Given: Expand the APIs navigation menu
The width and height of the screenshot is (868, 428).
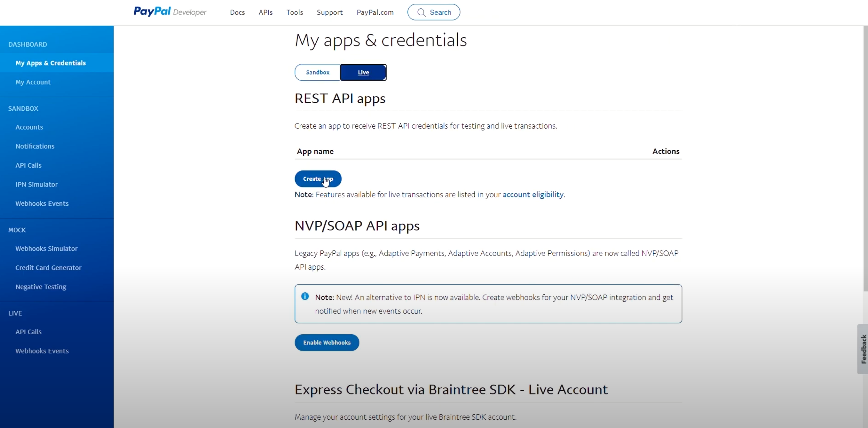Looking at the screenshot, I should 265,12.
